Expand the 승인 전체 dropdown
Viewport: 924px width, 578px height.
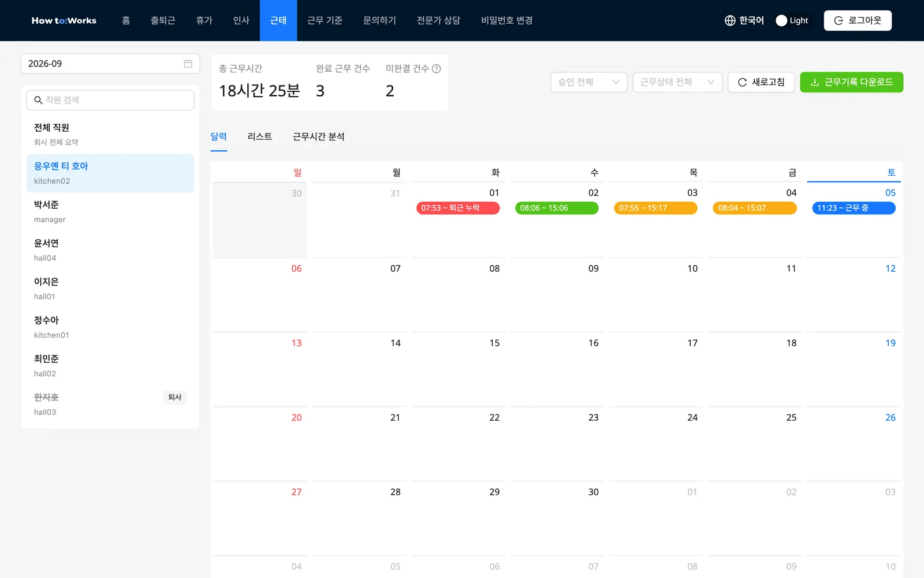coord(588,82)
